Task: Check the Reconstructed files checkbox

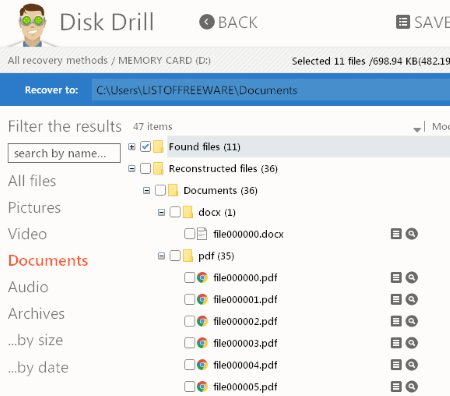Action: [x=145, y=168]
